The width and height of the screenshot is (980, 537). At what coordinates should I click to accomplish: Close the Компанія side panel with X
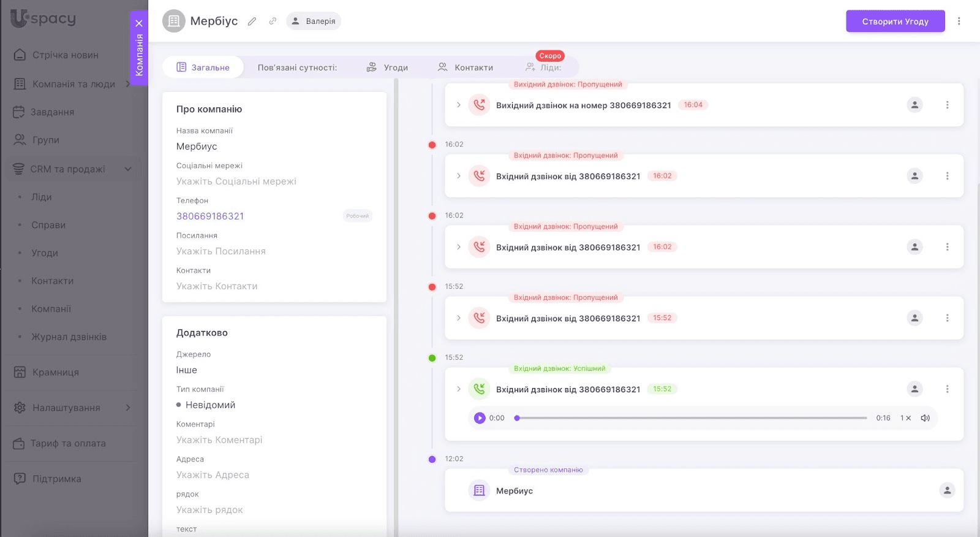[139, 23]
